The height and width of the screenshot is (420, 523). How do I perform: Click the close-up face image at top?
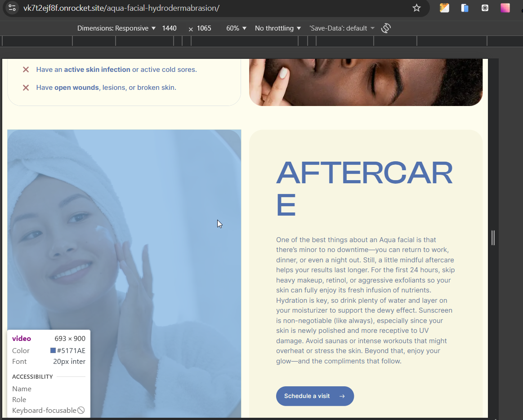click(366, 82)
